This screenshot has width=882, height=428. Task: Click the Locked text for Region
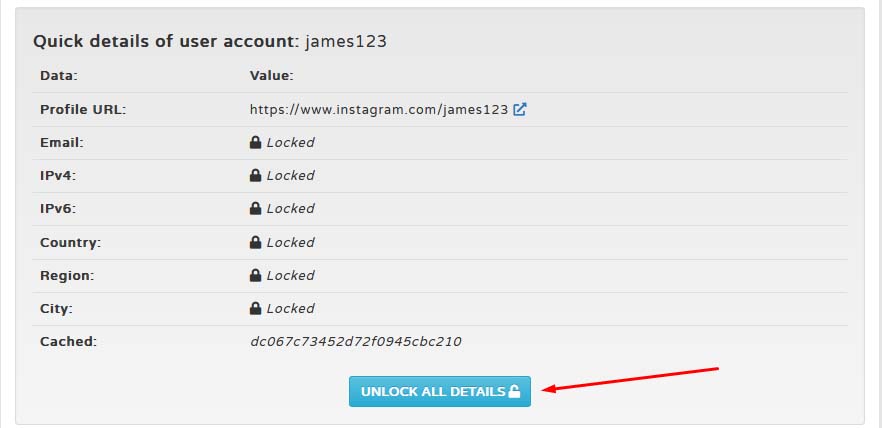290,276
